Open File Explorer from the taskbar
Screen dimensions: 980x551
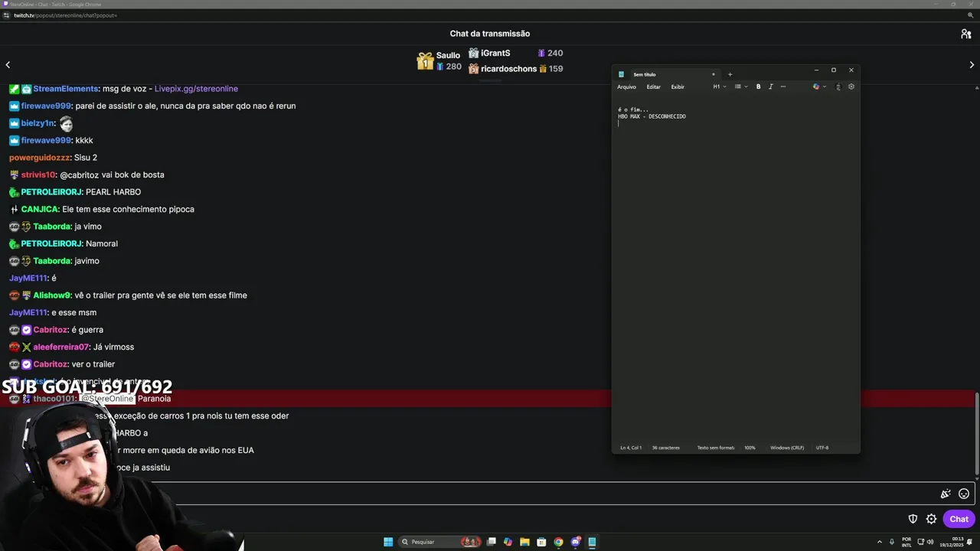(524, 542)
